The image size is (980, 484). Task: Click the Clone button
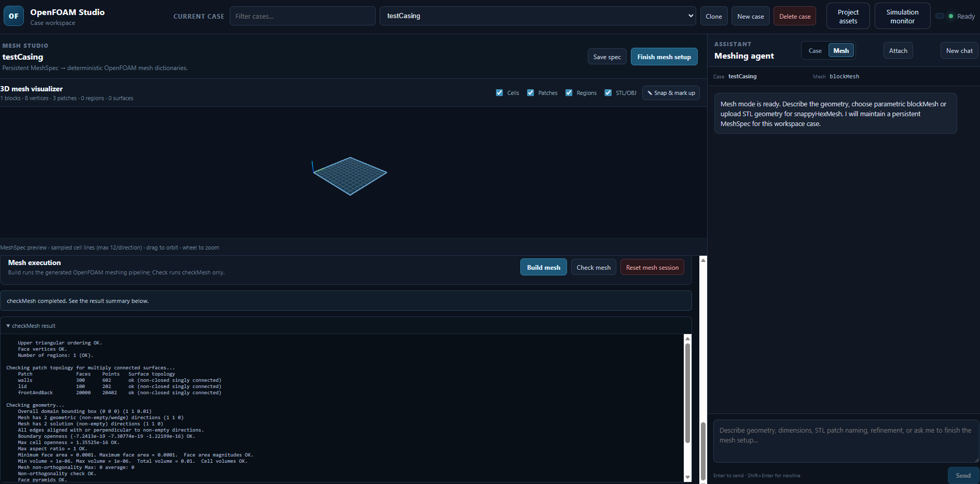[x=714, y=17]
